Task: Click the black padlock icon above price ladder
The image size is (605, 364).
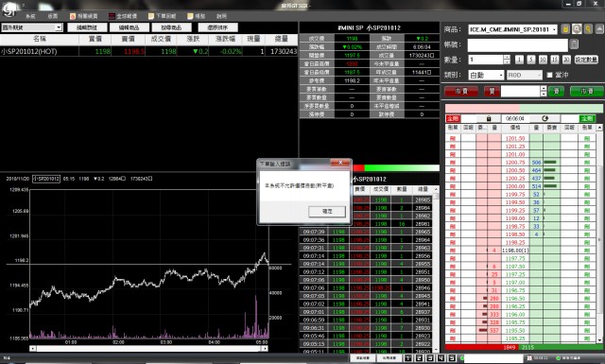Action: coord(489,118)
